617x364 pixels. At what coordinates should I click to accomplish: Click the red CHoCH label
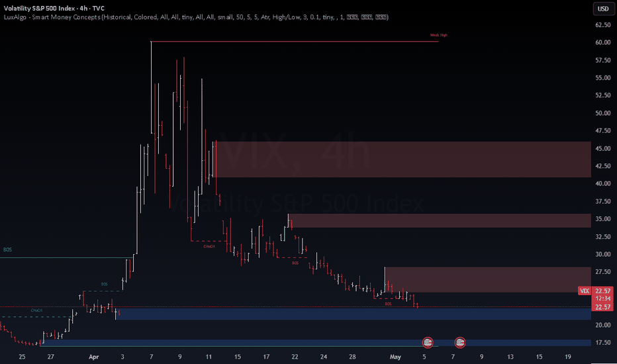tap(209, 246)
